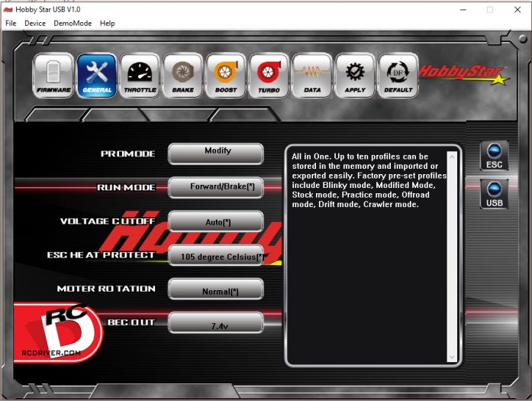Click the Apply gear icon
Screen dimensions: 532x401
(x=355, y=76)
